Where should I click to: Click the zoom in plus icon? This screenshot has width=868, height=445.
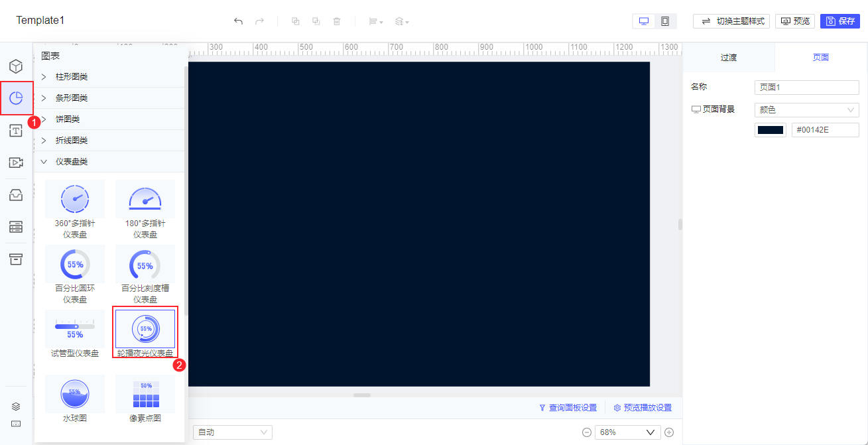(669, 432)
